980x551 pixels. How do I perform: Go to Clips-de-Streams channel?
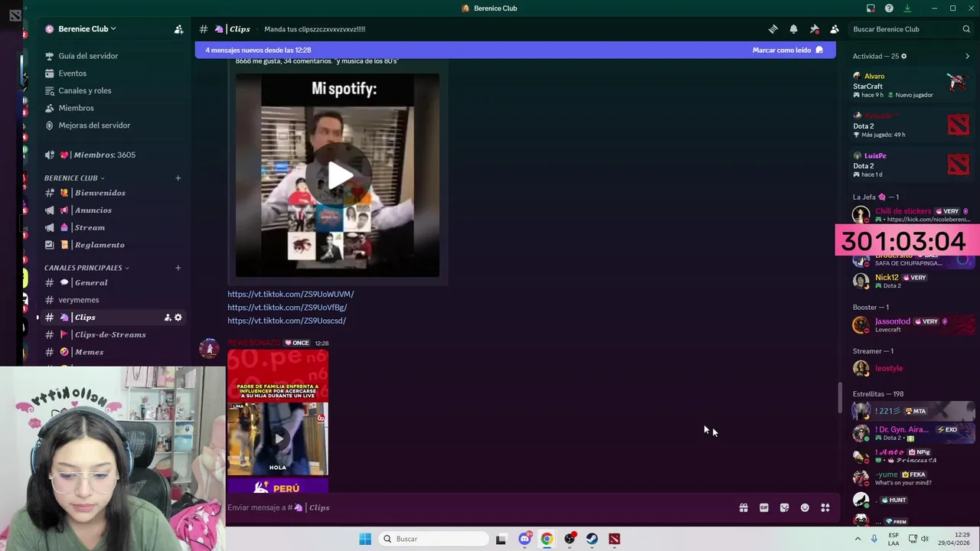tap(109, 334)
